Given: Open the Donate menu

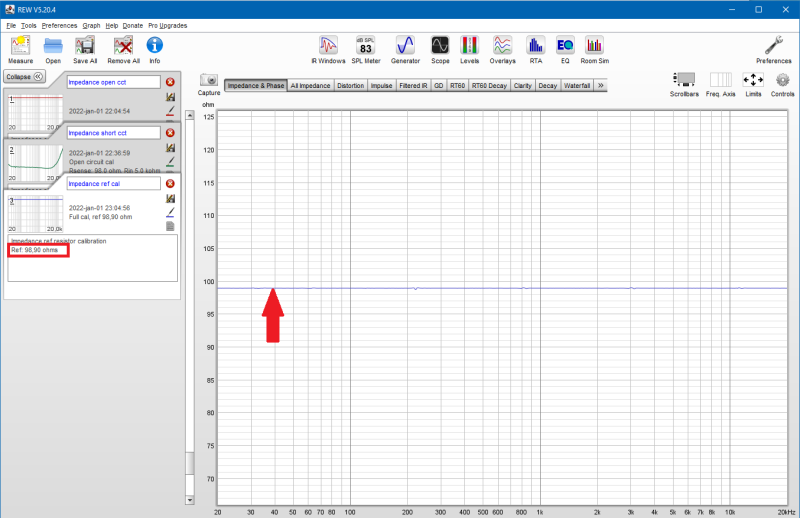Looking at the screenshot, I should coord(133,26).
